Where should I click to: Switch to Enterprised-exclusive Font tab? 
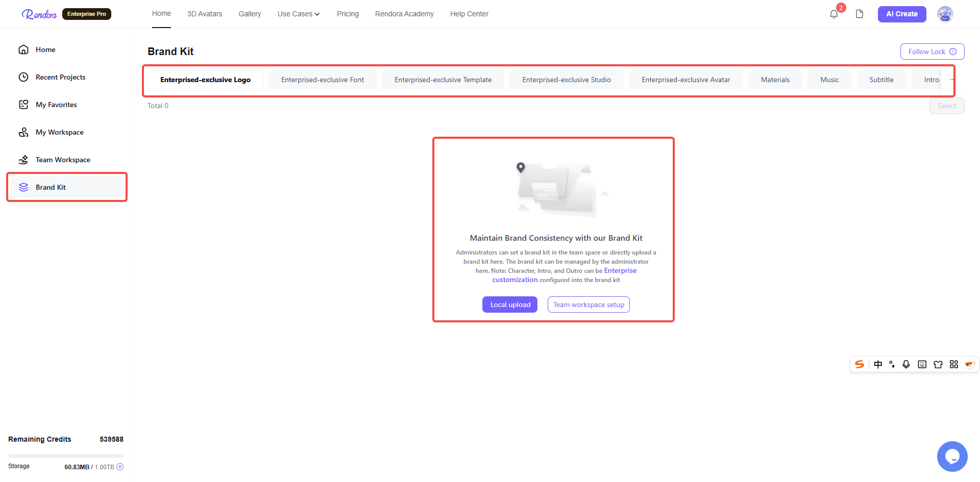(x=323, y=80)
